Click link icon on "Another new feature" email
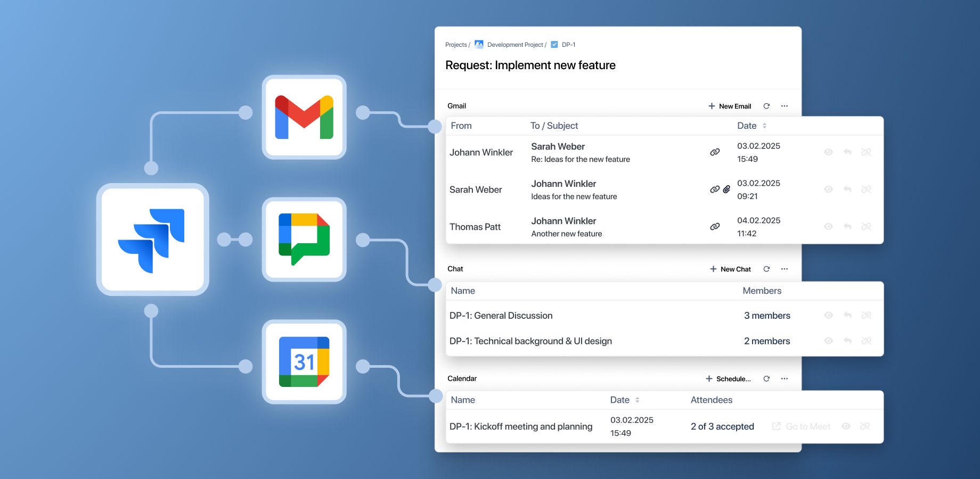 (x=715, y=227)
